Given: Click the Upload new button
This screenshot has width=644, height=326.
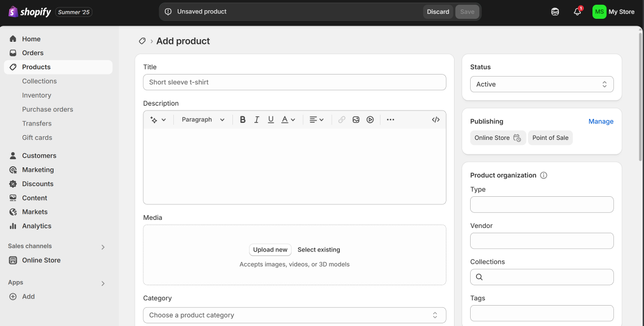Looking at the screenshot, I should (x=270, y=250).
